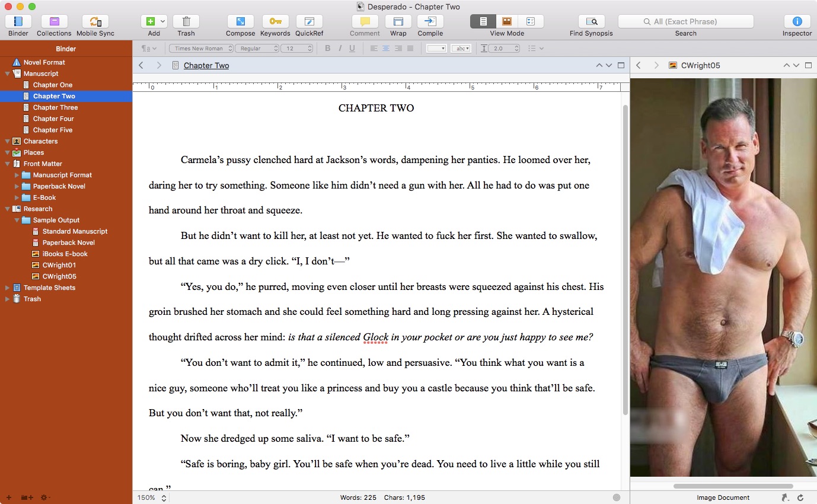Select Standard Manuscript in Sample Output
Image resolution: width=817 pixels, height=504 pixels.
click(x=75, y=231)
